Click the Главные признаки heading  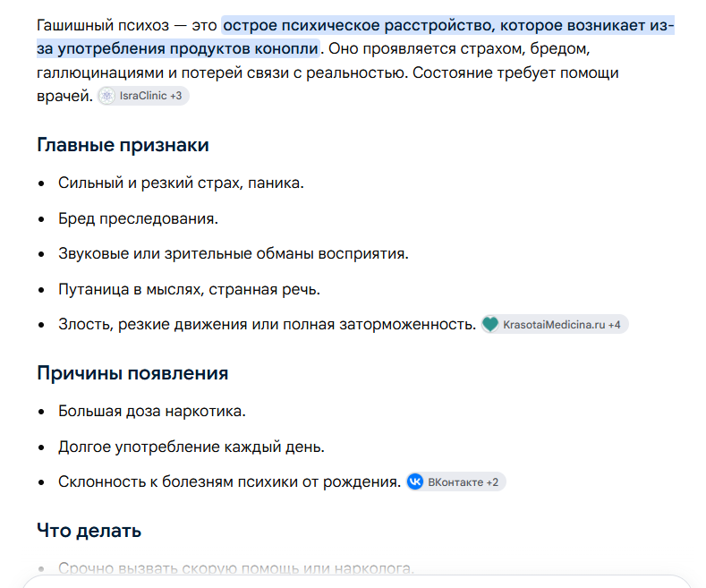(x=123, y=145)
